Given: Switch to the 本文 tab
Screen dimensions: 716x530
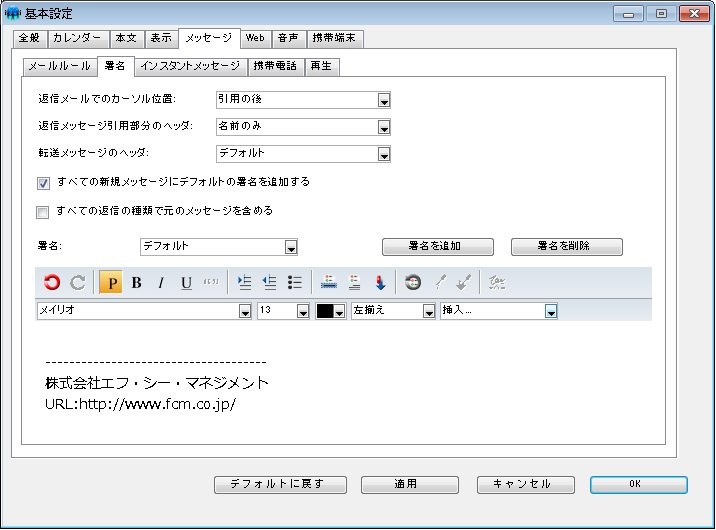Looking at the screenshot, I should coord(127,38).
